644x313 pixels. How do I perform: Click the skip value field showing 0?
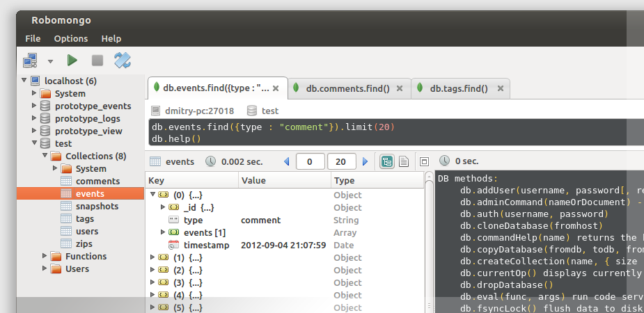(310, 161)
